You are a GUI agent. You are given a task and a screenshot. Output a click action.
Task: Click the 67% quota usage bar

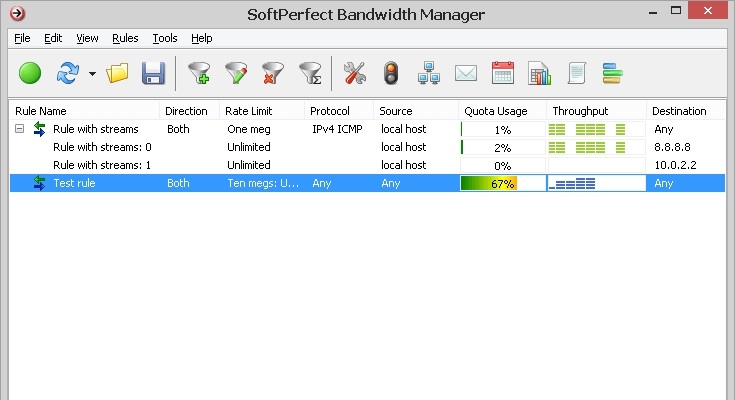(503, 183)
